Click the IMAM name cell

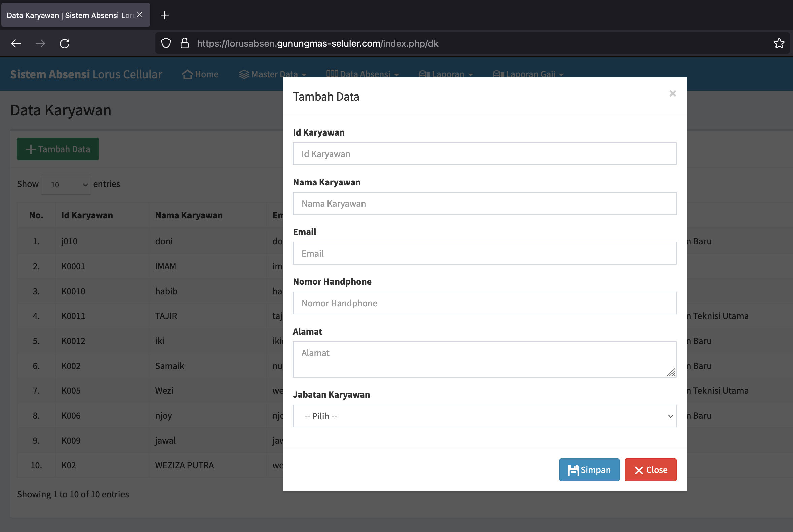pos(207,266)
